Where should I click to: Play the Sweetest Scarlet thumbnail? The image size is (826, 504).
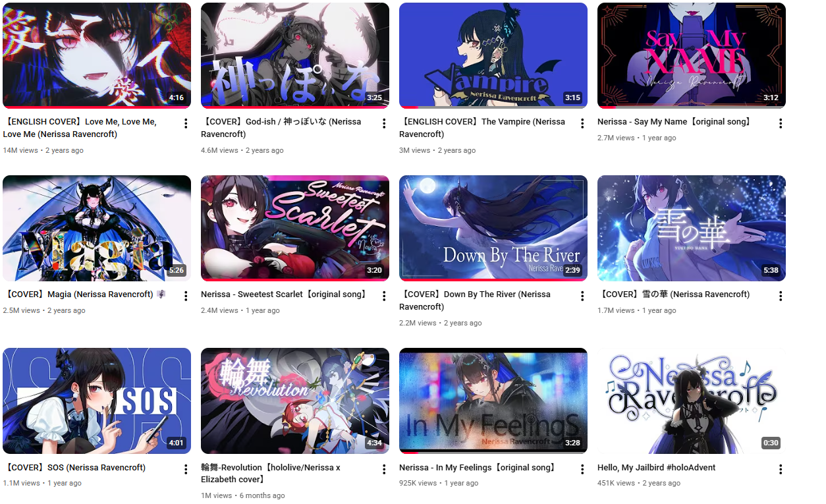295,228
